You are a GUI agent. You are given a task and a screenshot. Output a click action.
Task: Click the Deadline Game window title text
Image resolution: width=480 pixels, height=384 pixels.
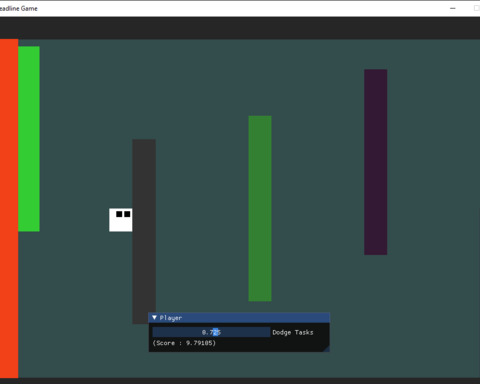click(x=18, y=8)
